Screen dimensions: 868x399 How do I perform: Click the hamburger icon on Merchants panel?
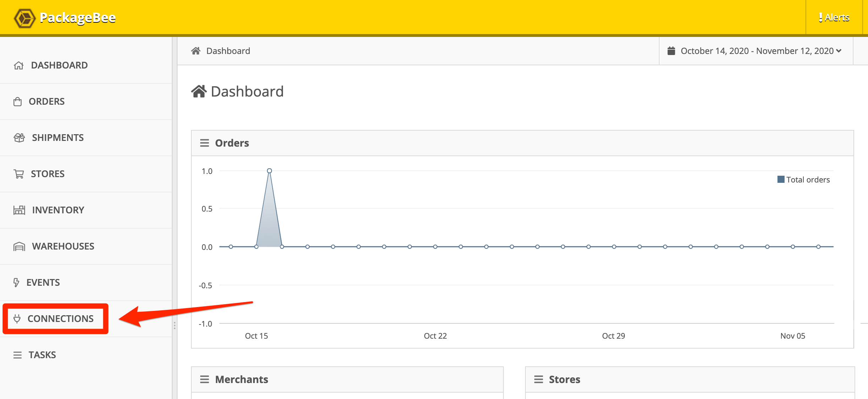coord(204,379)
